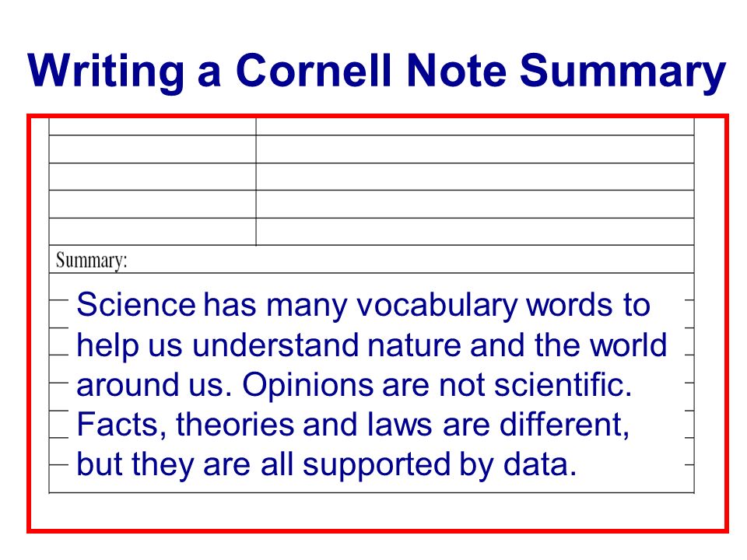Click the word 'understand' in the second summary line

[x=275, y=345]
